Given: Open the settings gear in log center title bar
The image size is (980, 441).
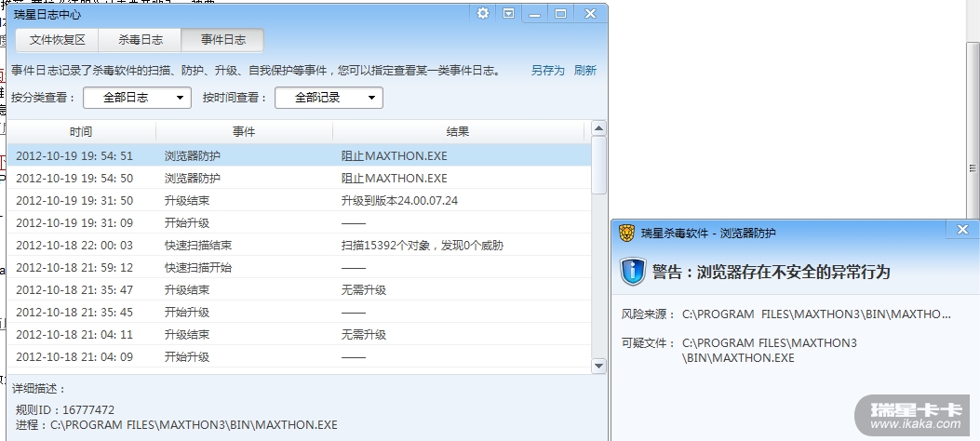Looking at the screenshot, I should [x=482, y=13].
